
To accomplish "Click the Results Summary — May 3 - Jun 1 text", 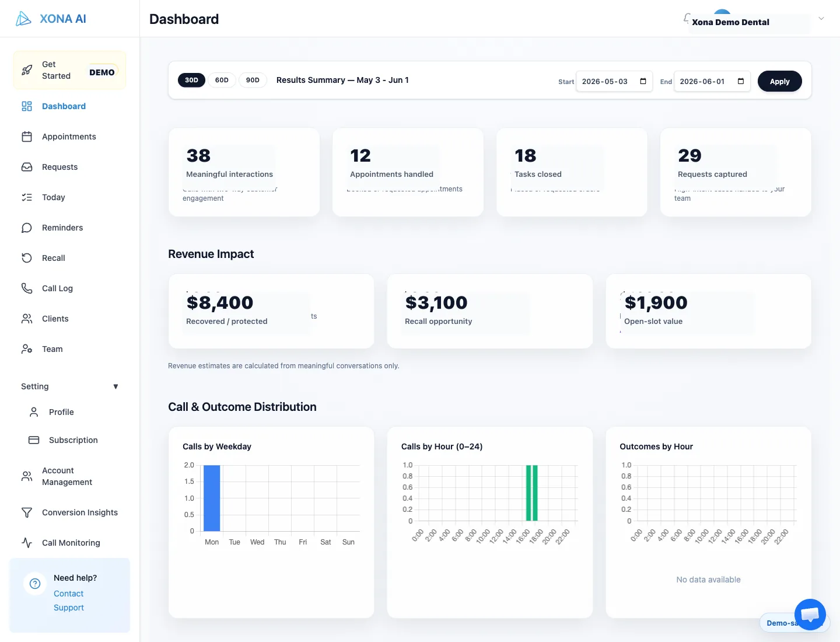I will click(342, 80).
